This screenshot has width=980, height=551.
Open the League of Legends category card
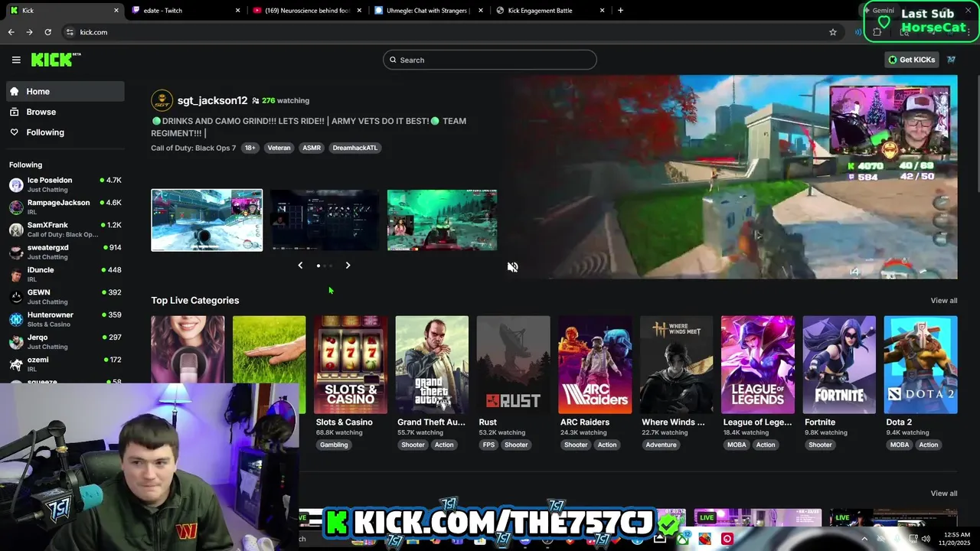pyautogui.click(x=758, y=365)
